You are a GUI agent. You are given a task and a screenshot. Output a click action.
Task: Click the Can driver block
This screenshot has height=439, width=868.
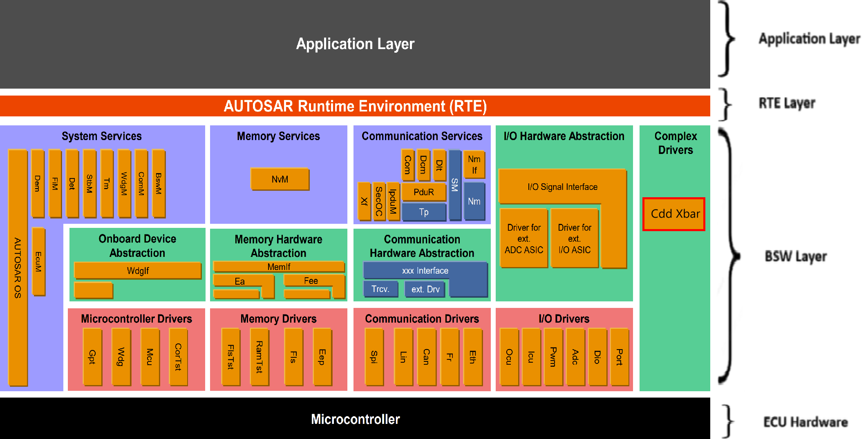pos(426,357)
